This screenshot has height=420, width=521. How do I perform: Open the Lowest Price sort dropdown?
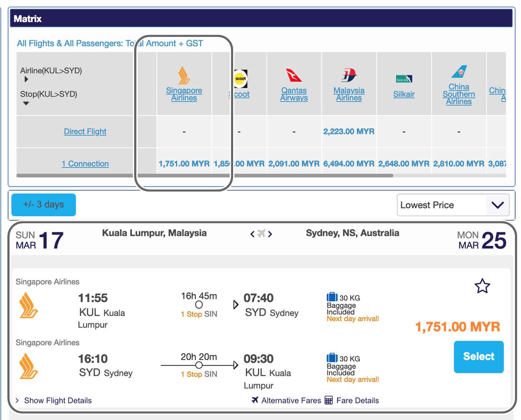click(453, 205)
